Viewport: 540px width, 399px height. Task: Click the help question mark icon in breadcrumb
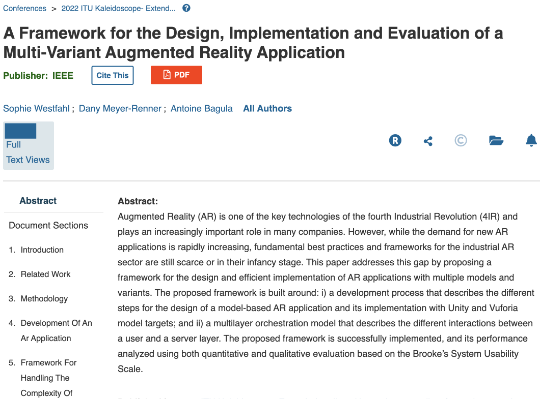tap(186, 8)
